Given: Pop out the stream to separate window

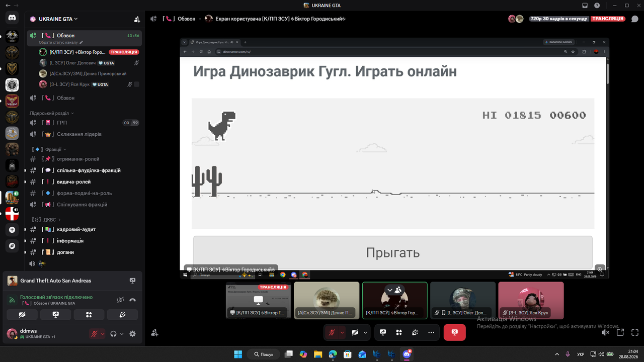Looking at the screenshot, I should point(620,332).
